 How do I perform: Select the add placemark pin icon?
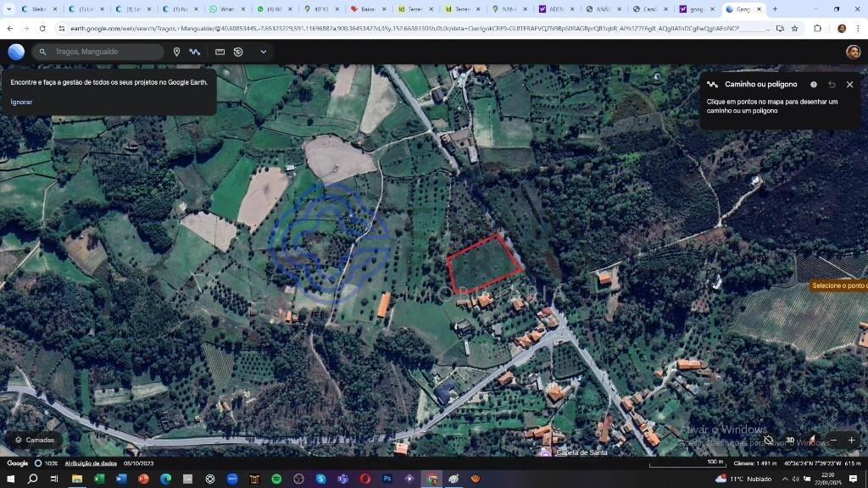click(176, 52)
